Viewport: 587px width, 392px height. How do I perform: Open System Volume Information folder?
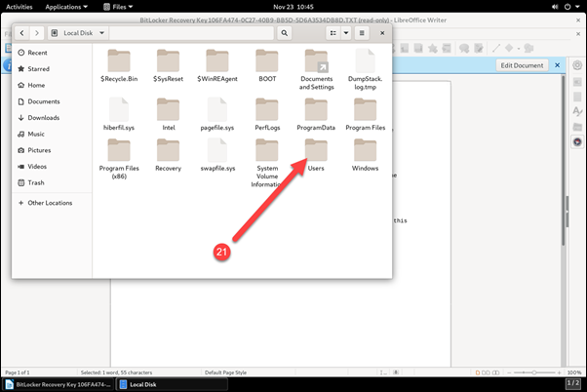click(267, 163)
